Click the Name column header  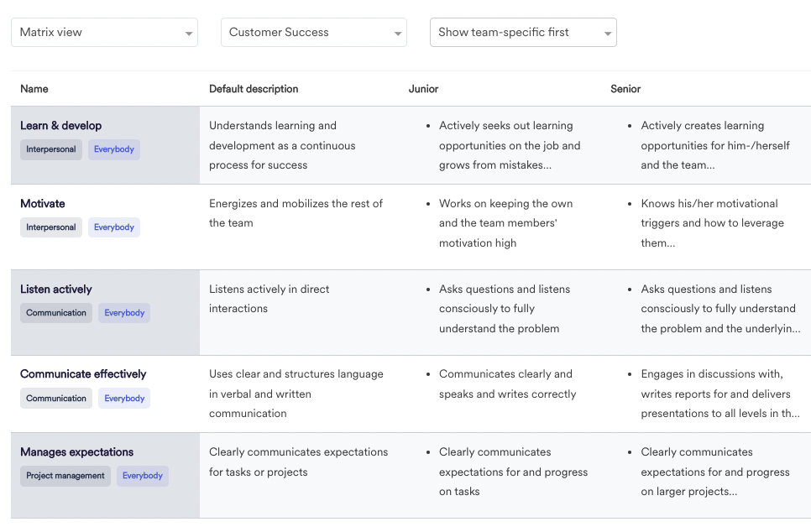34,89
